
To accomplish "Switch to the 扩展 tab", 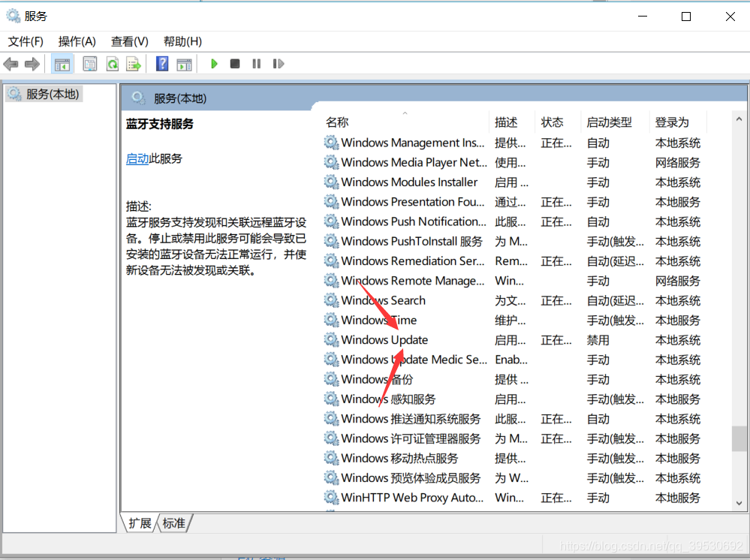I will (x=140, y=523).
